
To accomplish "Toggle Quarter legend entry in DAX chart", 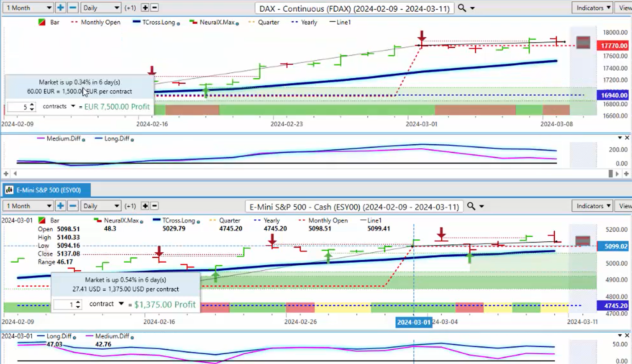I will tap(263, 22).
